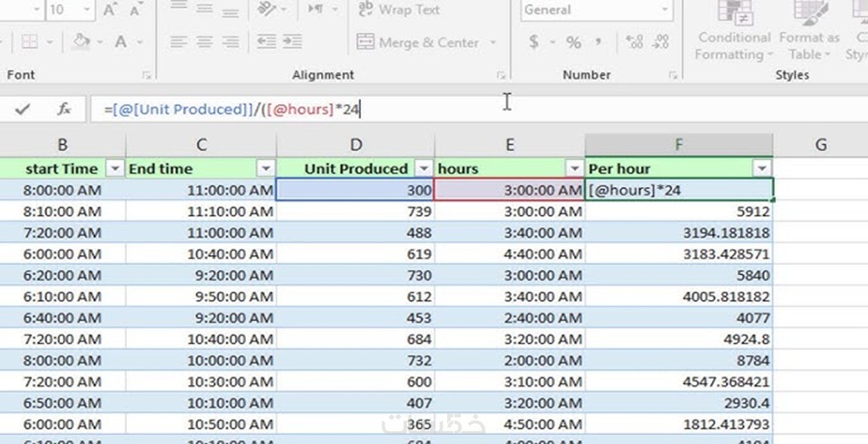Select column F header
This screenshot has height=444, width=868.
[x=679, y=145]
